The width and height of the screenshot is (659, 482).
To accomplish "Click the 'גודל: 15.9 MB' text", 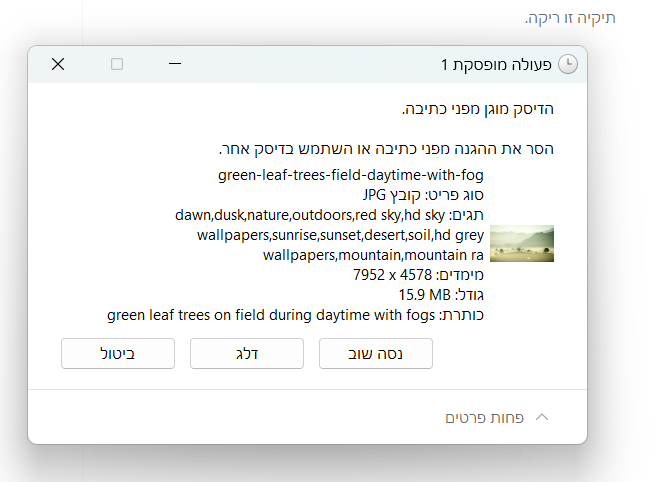I will pos(441,295).
